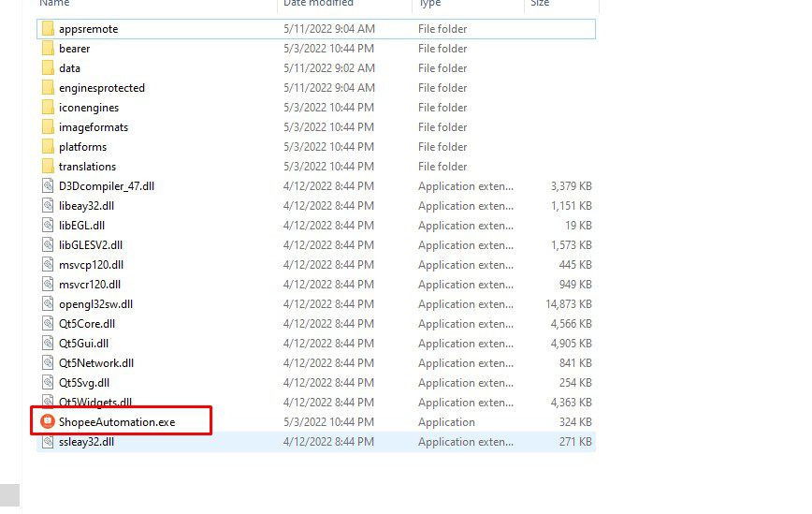Click the libEGL.dll file icon
Viewport: 812px width, 514px height.
point(48,226)
